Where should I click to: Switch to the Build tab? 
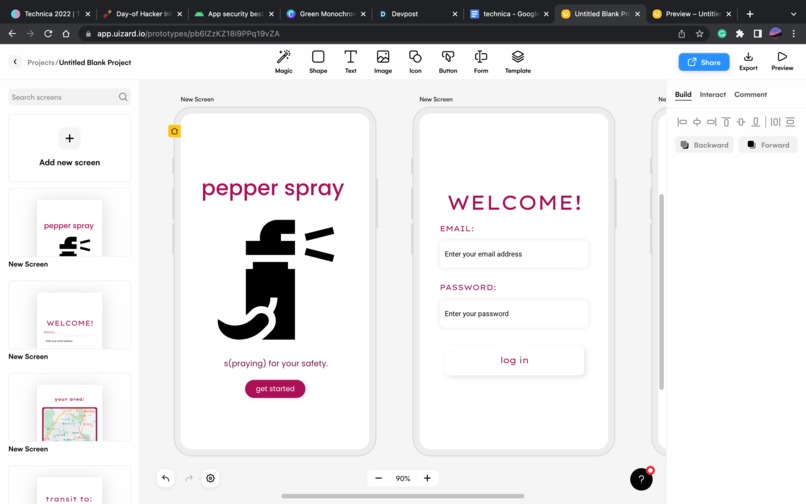(683, 95)
